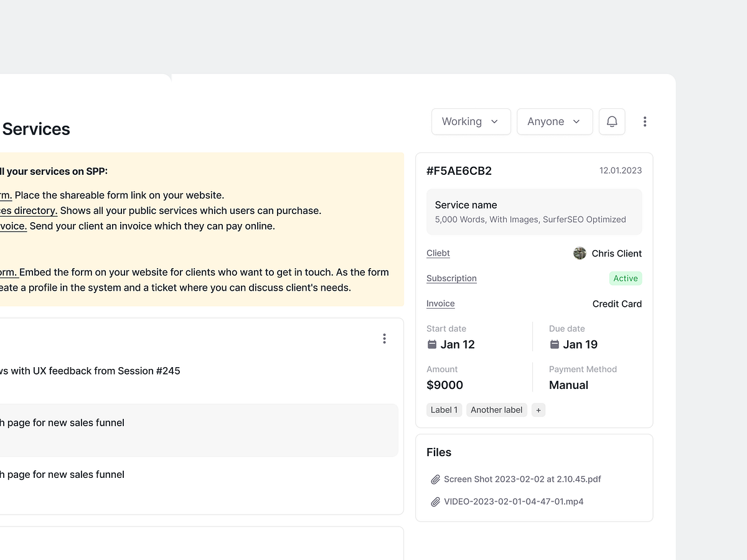
Task: Open the Subscription link
Action: (451, 278)
